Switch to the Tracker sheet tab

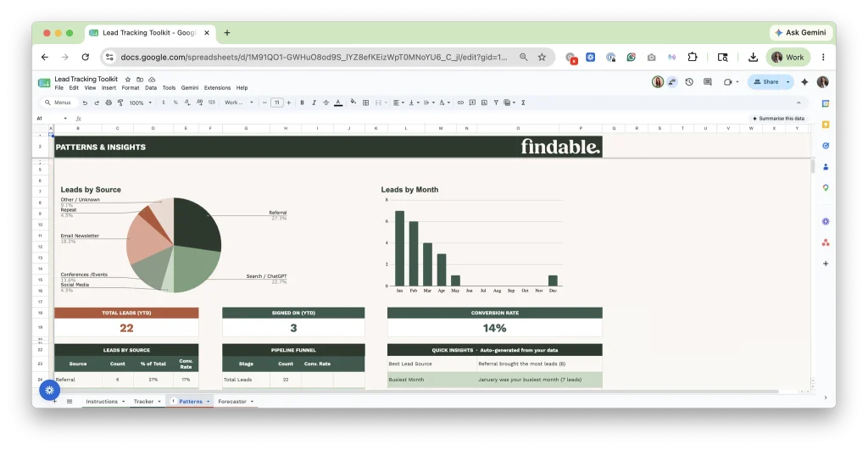pos(143,402)
